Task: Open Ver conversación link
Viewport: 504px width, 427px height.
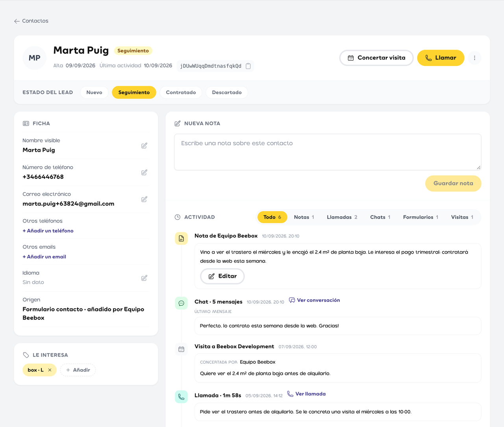Action: (314, 300)
